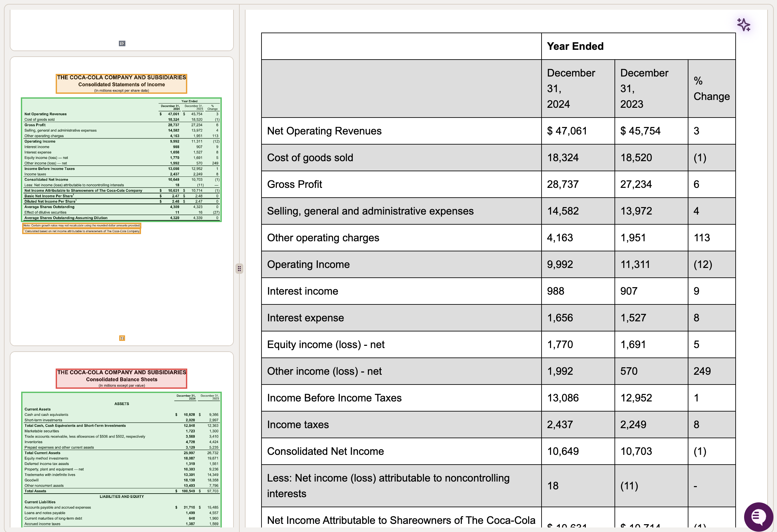Click the '907' cell
Viewport: 777px width, 532px height.
click(651, 291)
